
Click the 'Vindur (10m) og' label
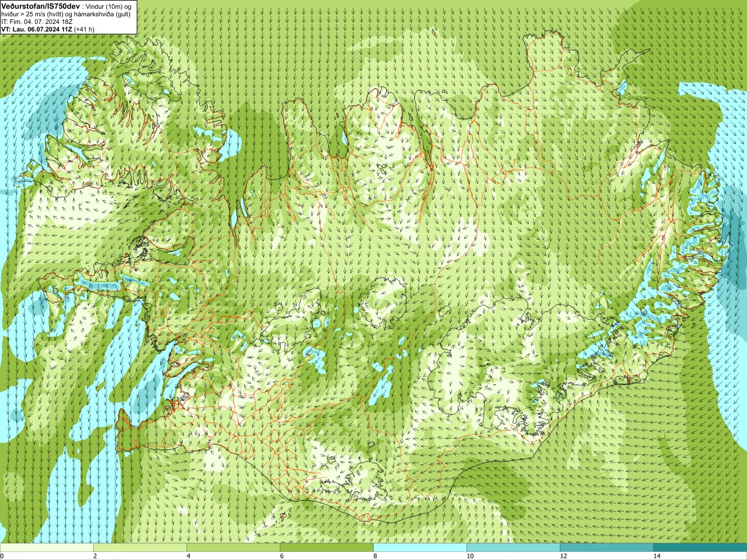pos(109,6)
